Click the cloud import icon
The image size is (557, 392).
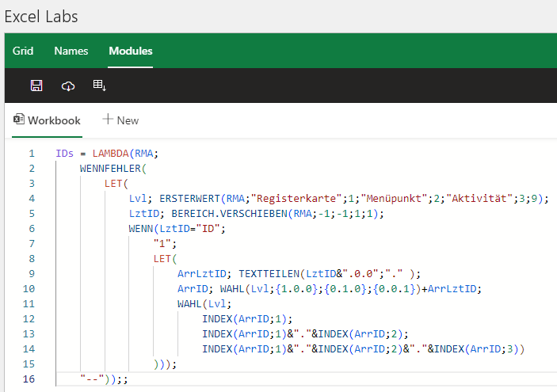tap(68, 86)
